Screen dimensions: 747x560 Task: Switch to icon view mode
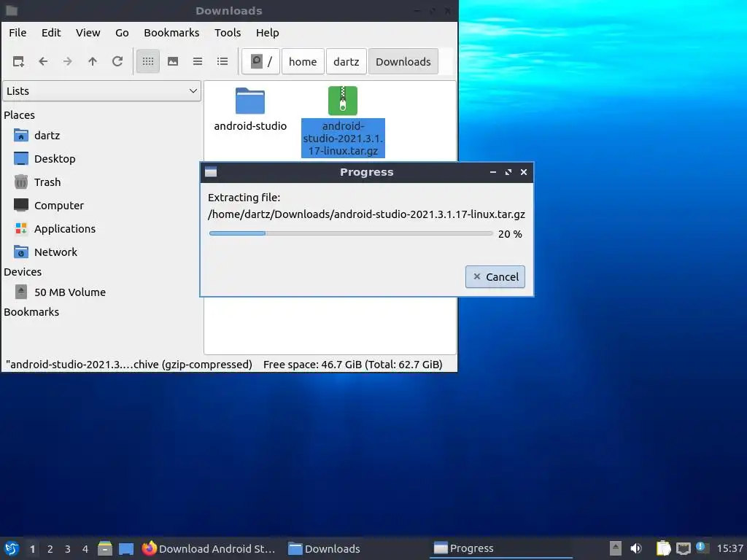[x=147, y=61]
